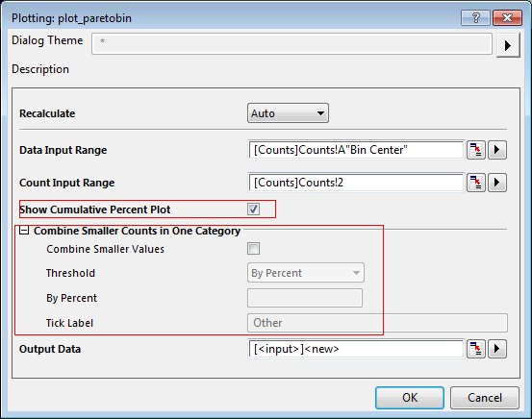The image size is (532, 419).
Task: Click the question mark help button
Action: [x=475, y=17]
